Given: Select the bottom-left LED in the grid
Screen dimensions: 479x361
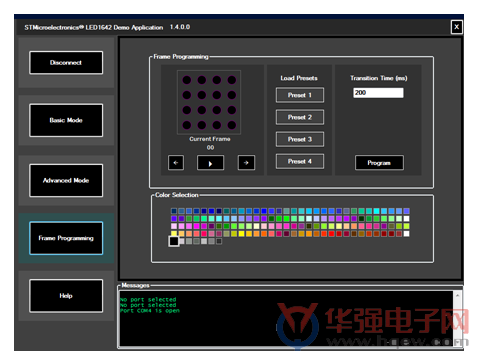Looking at the screenshot, I should point(187,125).
